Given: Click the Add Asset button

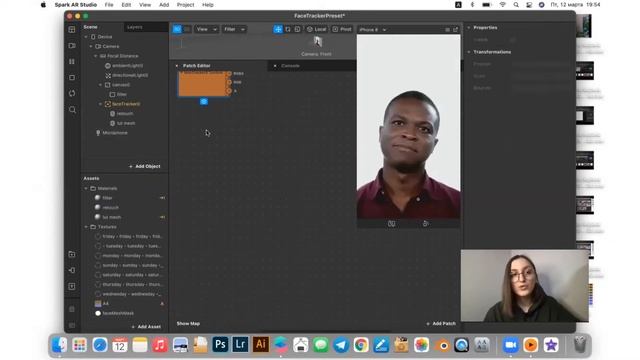Looking at the screenshot, I should (x=146, y=327).
